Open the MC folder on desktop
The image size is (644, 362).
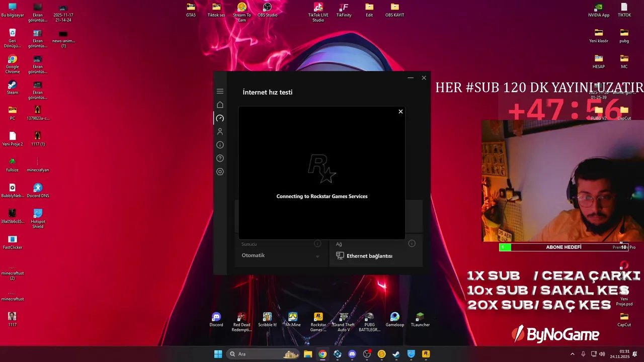coord(624,61)
